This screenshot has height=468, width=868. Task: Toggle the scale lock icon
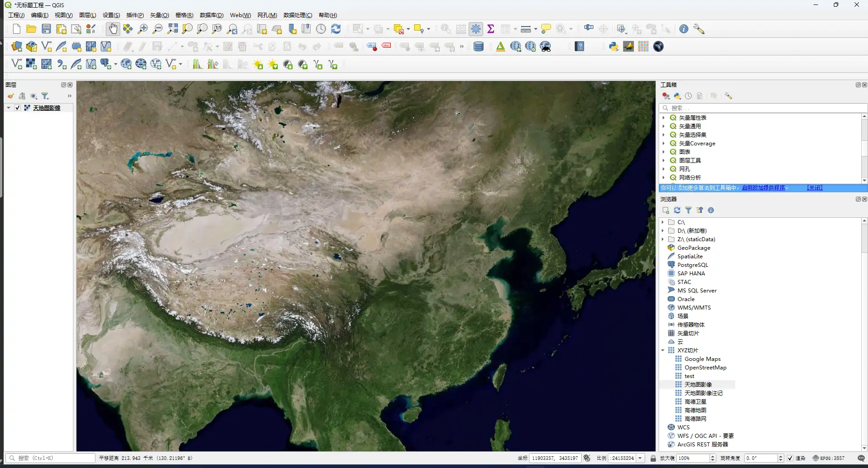point(653,458)
